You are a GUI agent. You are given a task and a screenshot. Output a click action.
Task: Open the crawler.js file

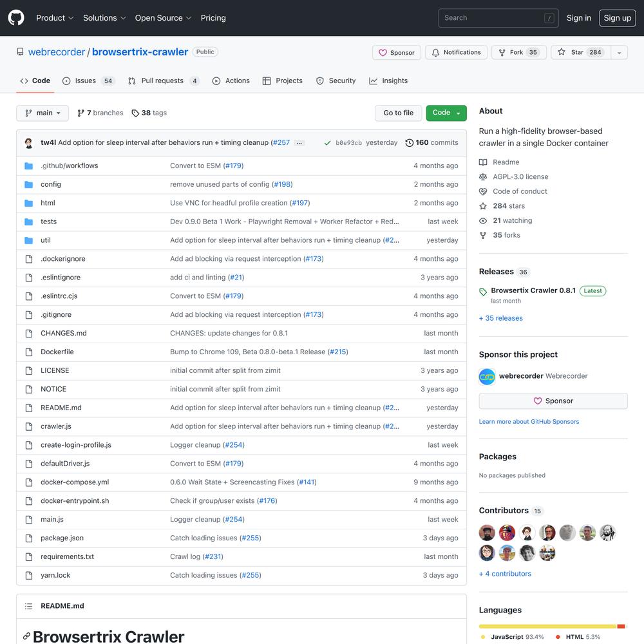[x=56, y=426]
